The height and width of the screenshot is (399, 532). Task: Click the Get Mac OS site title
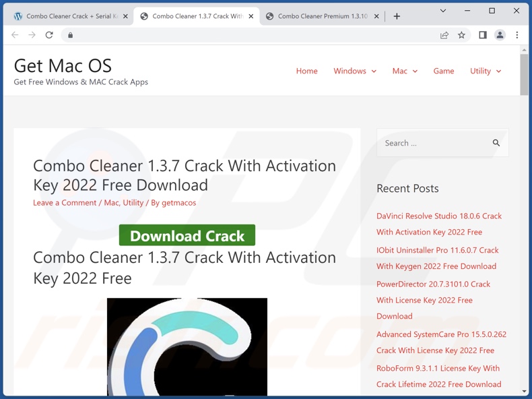pyautogui.click(x=63, y=65)
